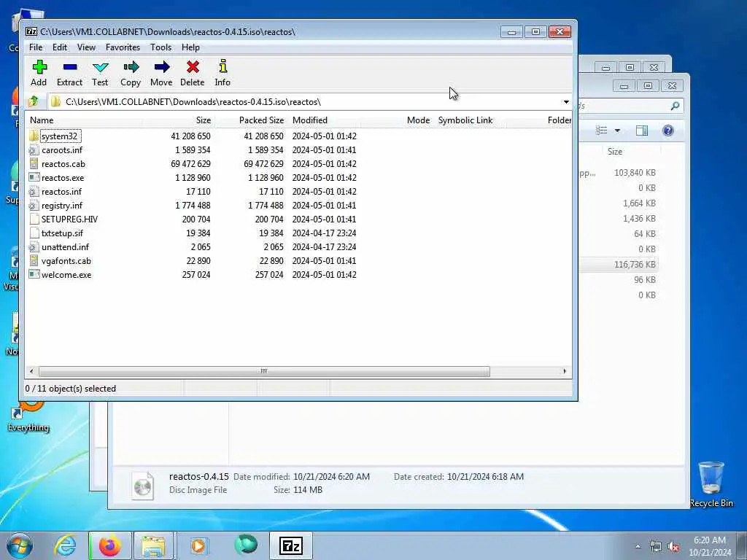Open the Windows Start button
This screenshot has width=747, height=560.
point(20,545)
